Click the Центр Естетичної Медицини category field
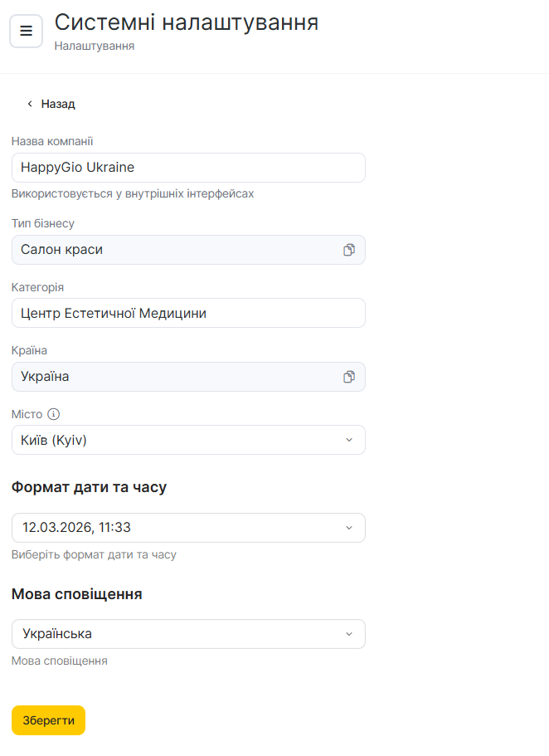 tap(188, 314)
